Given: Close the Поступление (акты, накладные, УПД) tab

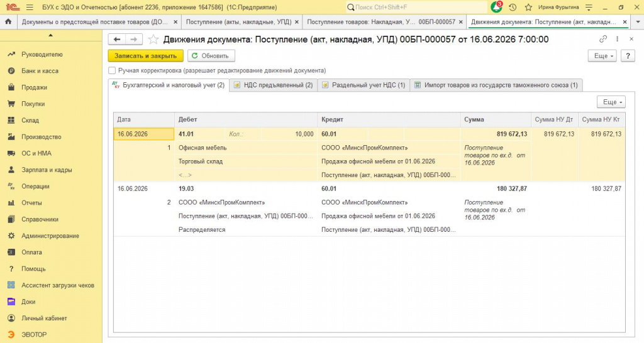Looking at the screenshot, I should [297, 22].
